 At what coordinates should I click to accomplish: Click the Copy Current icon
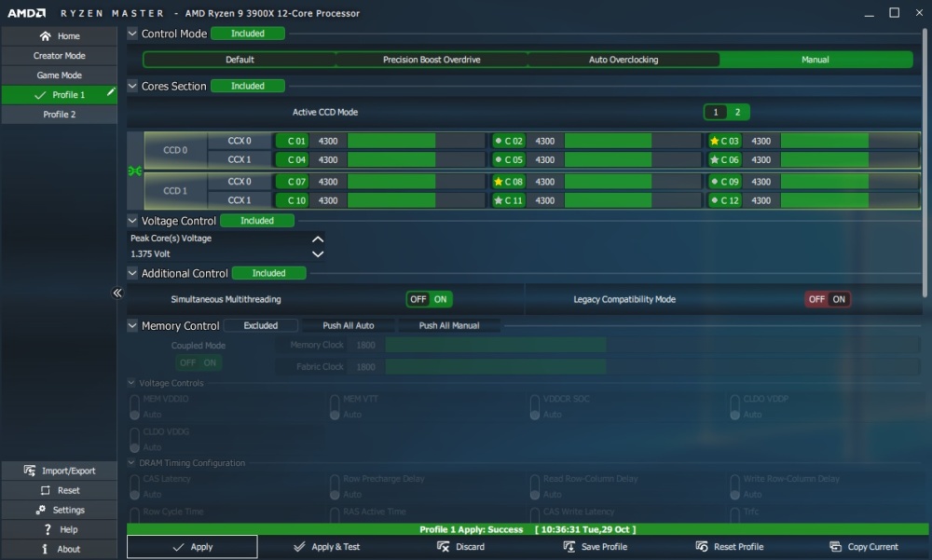(x=835, y=546)
